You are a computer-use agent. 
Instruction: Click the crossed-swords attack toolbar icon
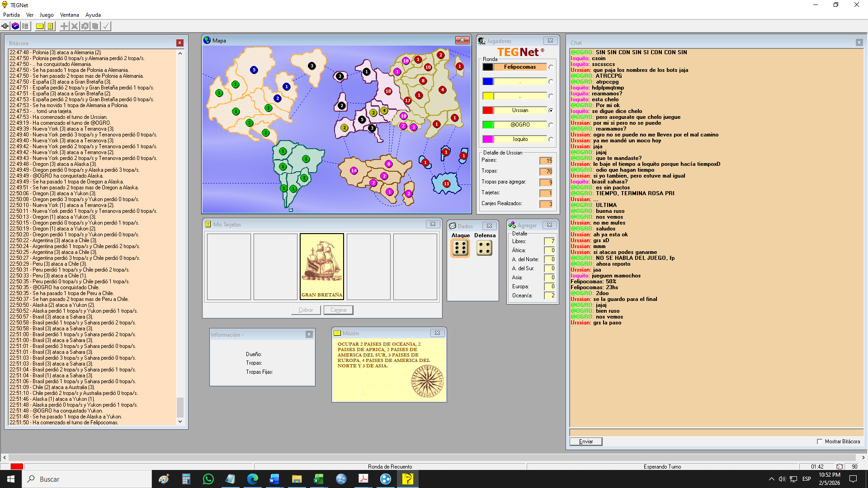(x=75, y=26)
